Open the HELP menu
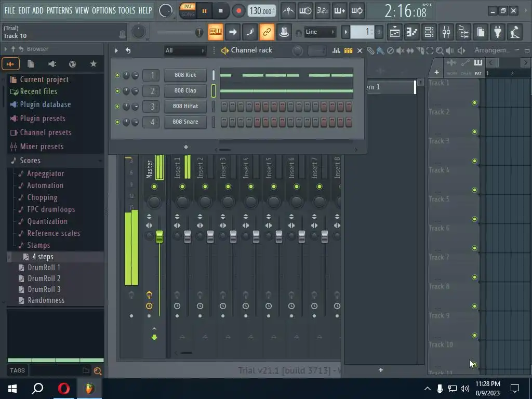Image resolution: width=532 pixels, height=399 pixels. (145, 10)
